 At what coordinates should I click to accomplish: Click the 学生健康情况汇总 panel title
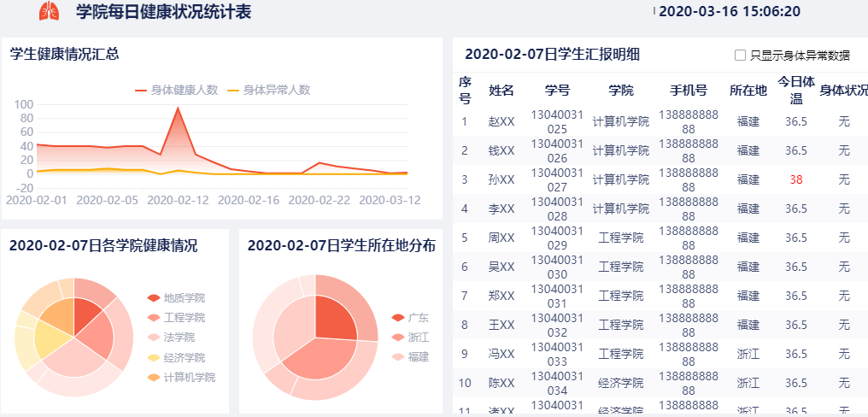pos(64,54)
